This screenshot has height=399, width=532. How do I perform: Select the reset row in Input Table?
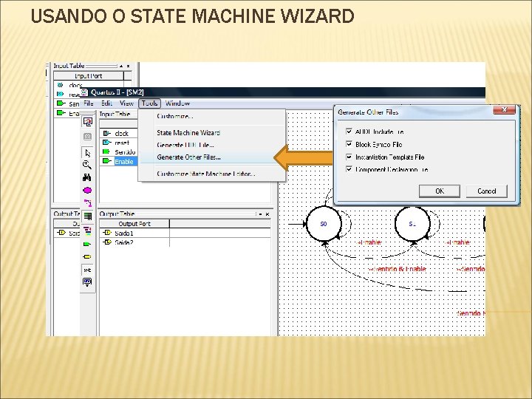120,143
